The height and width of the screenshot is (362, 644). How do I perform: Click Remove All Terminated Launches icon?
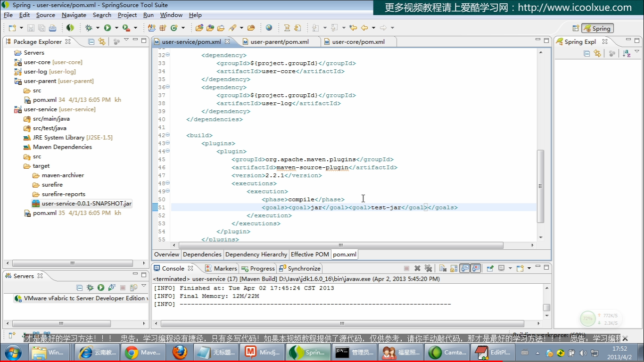428,268
